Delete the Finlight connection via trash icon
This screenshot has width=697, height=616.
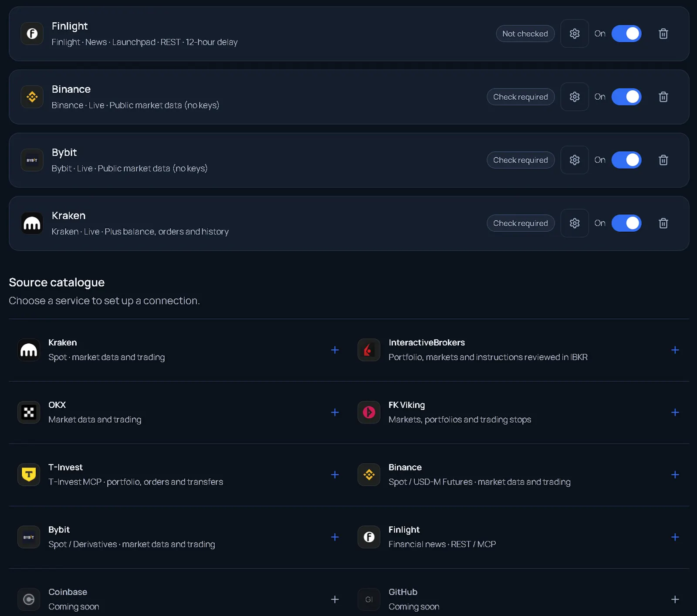(663, 34)
